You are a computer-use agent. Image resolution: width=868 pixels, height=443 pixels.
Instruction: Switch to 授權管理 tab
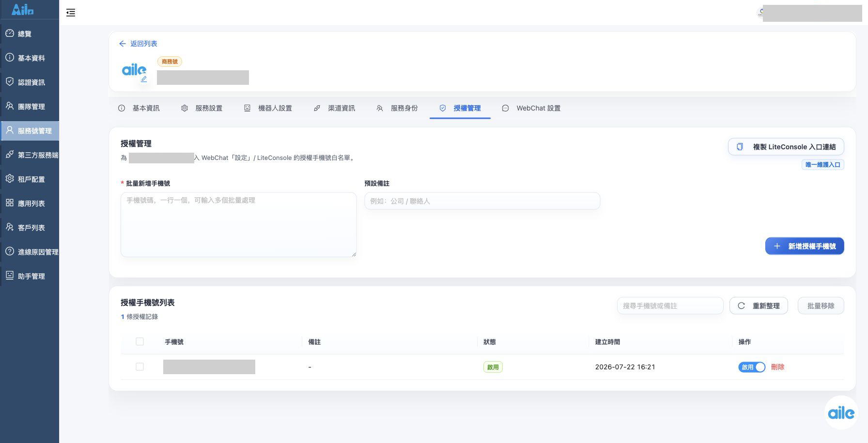pyautogui.click(x=460, y=108)
